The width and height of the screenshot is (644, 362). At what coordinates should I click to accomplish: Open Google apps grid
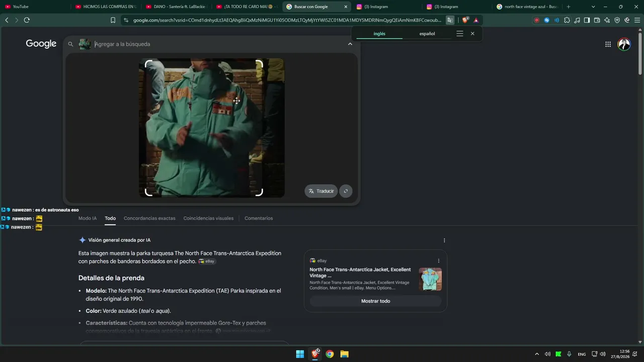coord(608,44)
